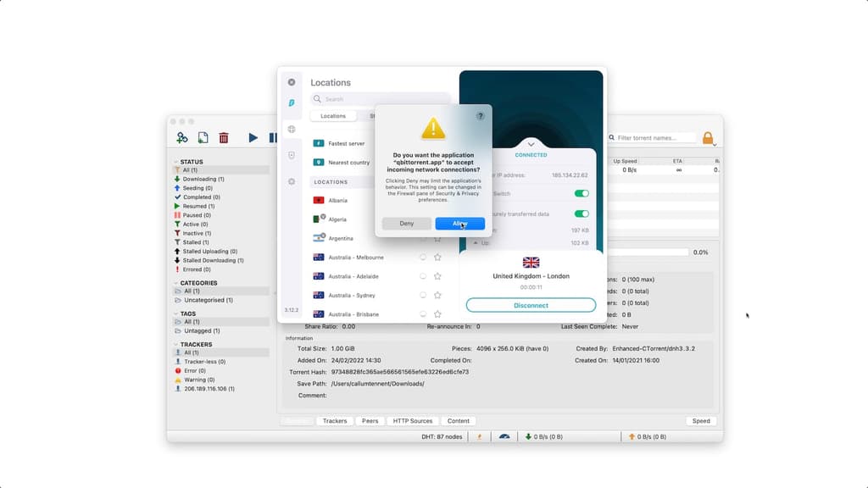Open the Trackers tab
The image size is (868, 488).
coord(334,421)
